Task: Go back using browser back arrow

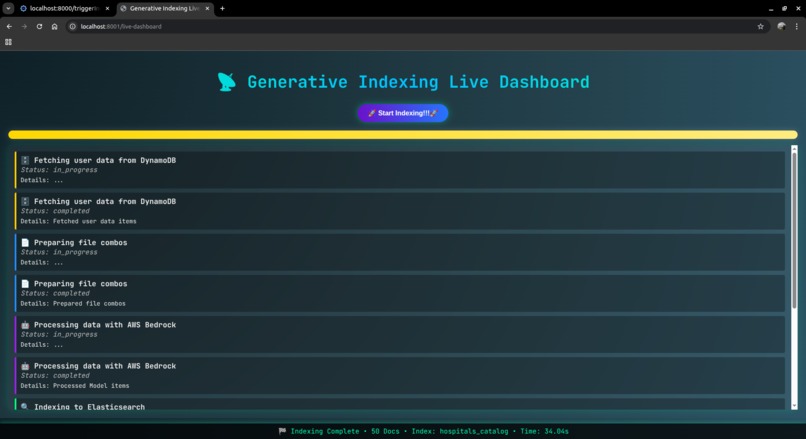Action: pyautogui.click(x=9, y=26)
